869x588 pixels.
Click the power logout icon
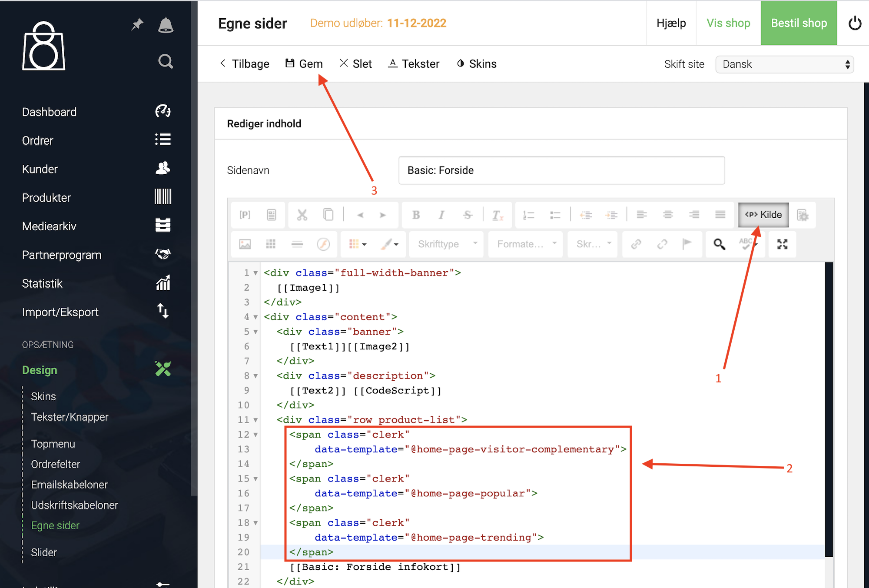[x=854, y=23]
